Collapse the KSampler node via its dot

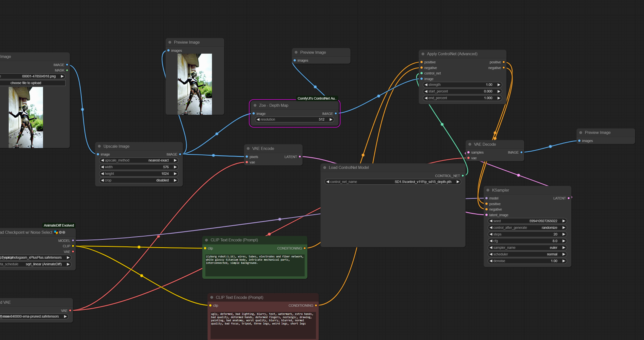[x=488, y=190]
